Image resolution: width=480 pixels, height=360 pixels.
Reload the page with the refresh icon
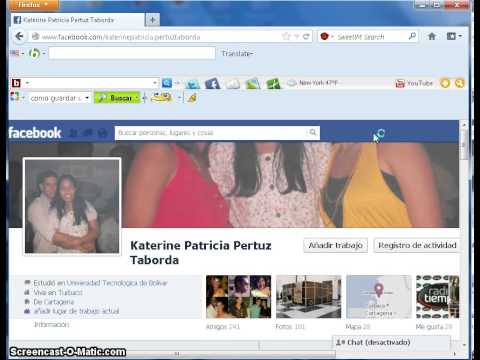click(306, 36)
